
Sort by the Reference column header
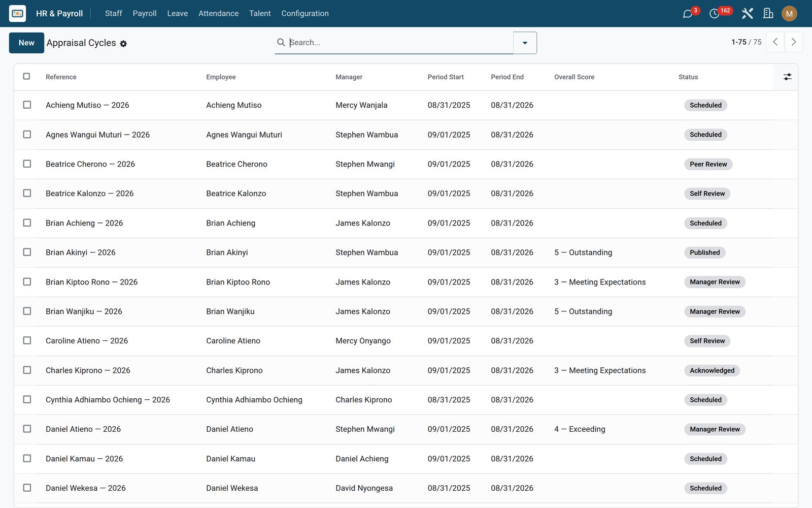coord(61,77)
